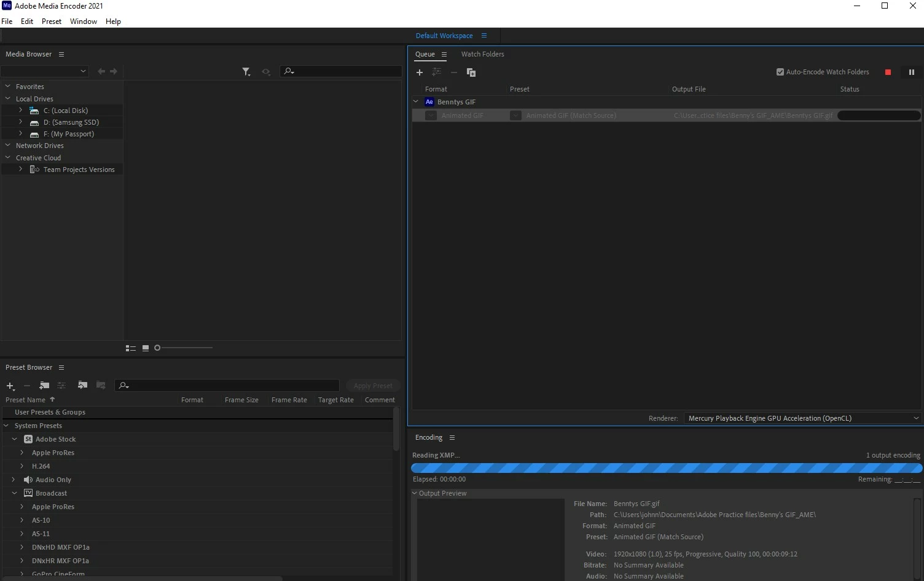The width and height of the screenshot is (924, 581).
Task: Switch Media Browser to thumbnail view
Action: (146, 348)
